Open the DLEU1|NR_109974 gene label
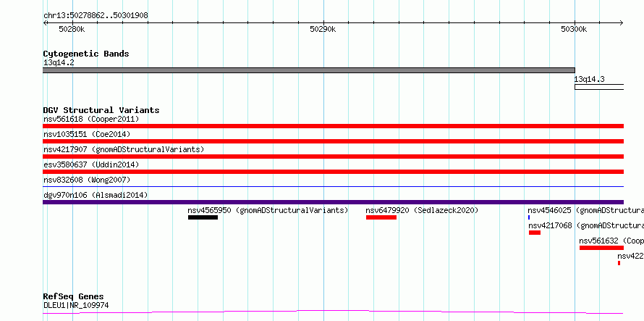 pos(77,306)
